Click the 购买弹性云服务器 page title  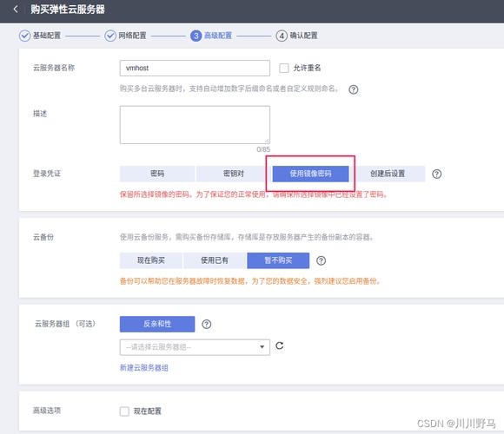68,10
